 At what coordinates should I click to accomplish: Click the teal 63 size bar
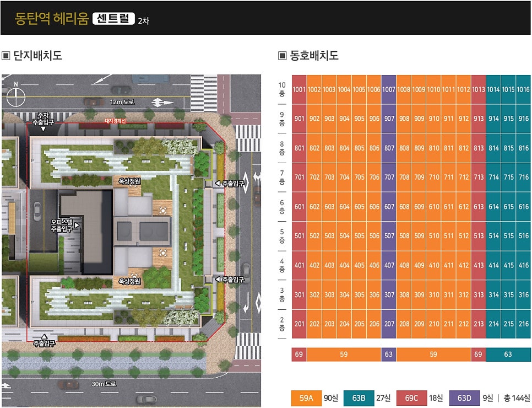(x=508, y=355)
